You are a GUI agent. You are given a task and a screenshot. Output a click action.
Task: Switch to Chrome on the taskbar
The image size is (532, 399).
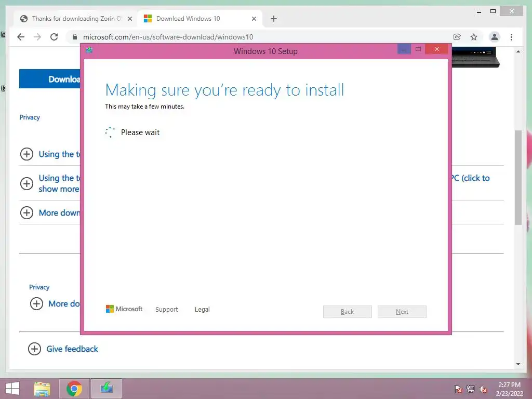click(74, 389)
